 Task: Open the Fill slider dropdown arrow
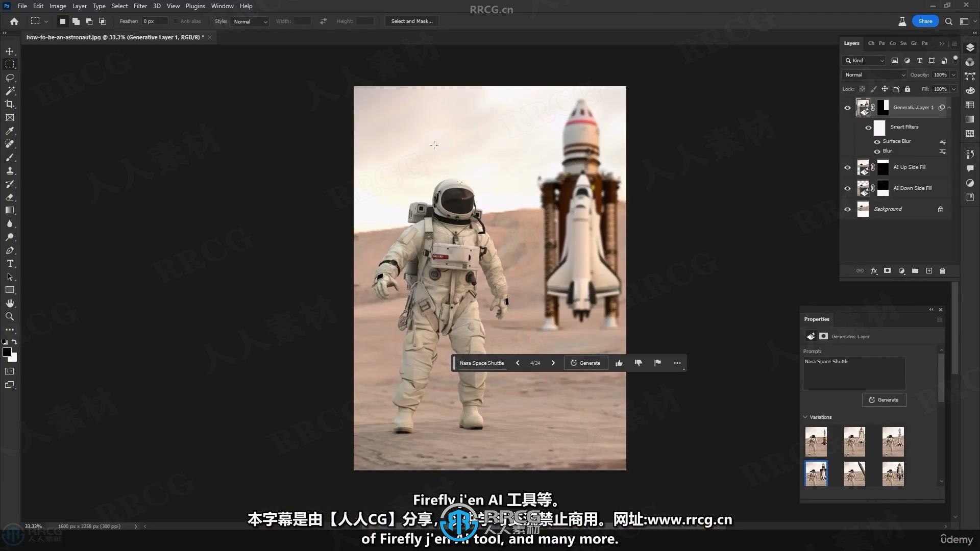[x=953, y=89]
